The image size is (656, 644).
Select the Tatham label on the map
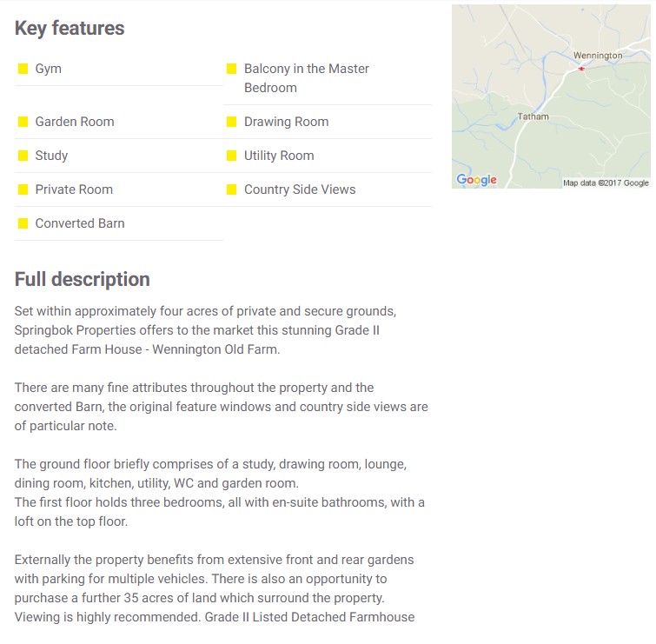[533, 116]
